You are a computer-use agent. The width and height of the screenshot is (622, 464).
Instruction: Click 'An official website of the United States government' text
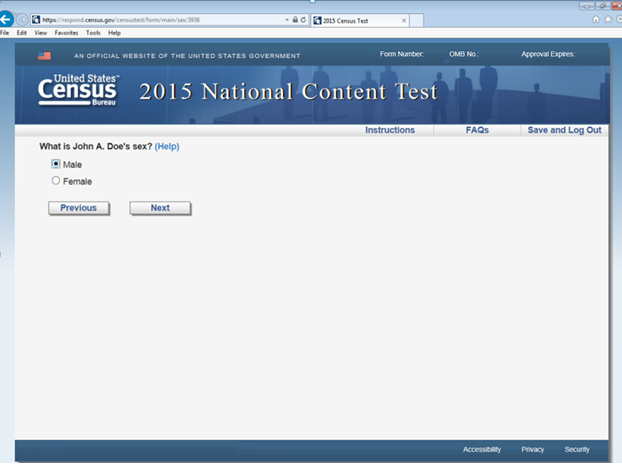(187, 56)
